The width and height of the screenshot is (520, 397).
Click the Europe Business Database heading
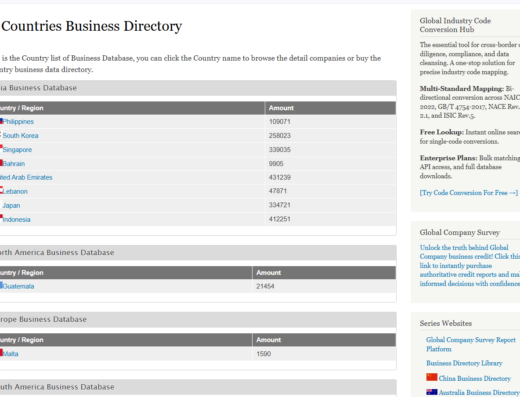(43, 319)
